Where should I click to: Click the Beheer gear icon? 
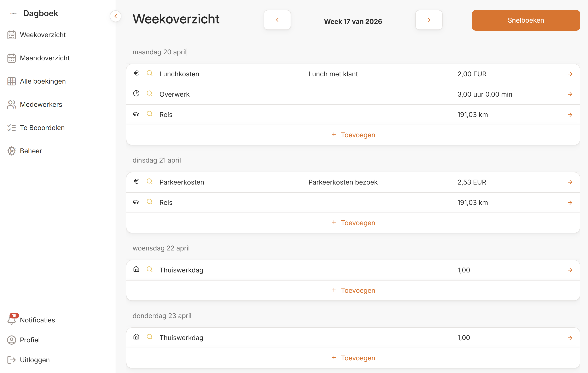[11, 151]
